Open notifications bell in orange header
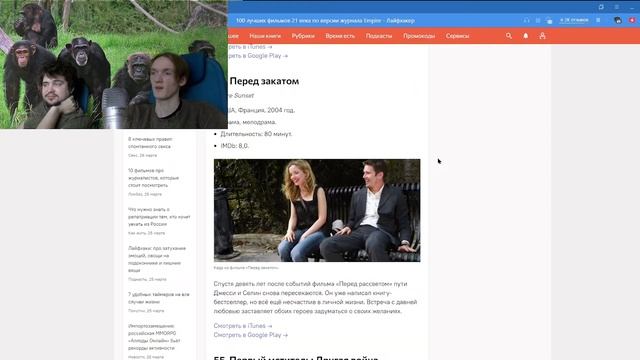Screen dimensions: 640x360 (526, 36)
